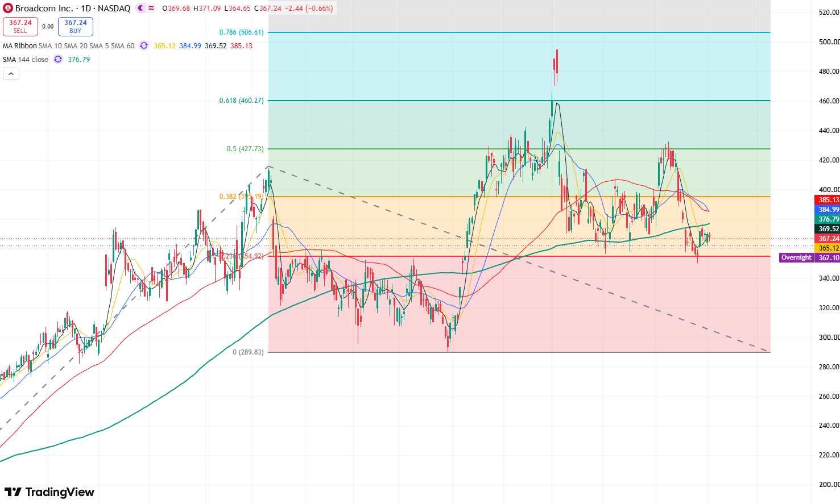Viewport: 840px width, 504px height.
Task: Click the wavy approximately-equal icon beside the moon
Action: click(151, 8)
